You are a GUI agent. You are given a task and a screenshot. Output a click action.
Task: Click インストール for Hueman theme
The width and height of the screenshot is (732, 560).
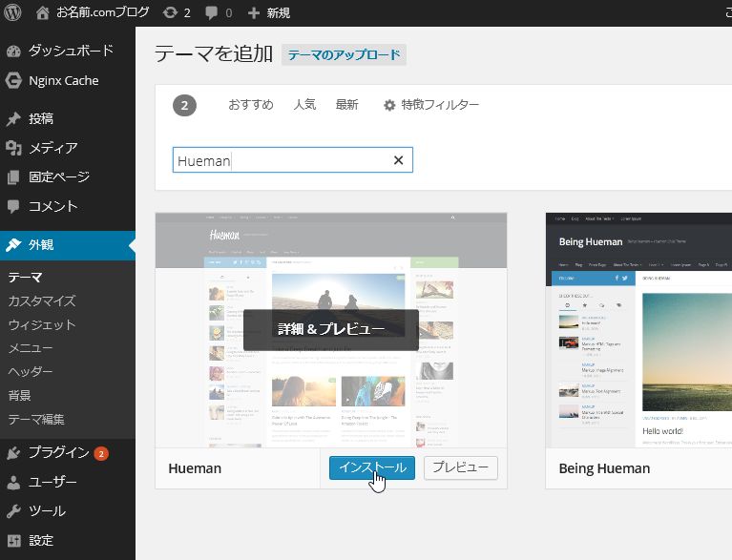(372, 467)
